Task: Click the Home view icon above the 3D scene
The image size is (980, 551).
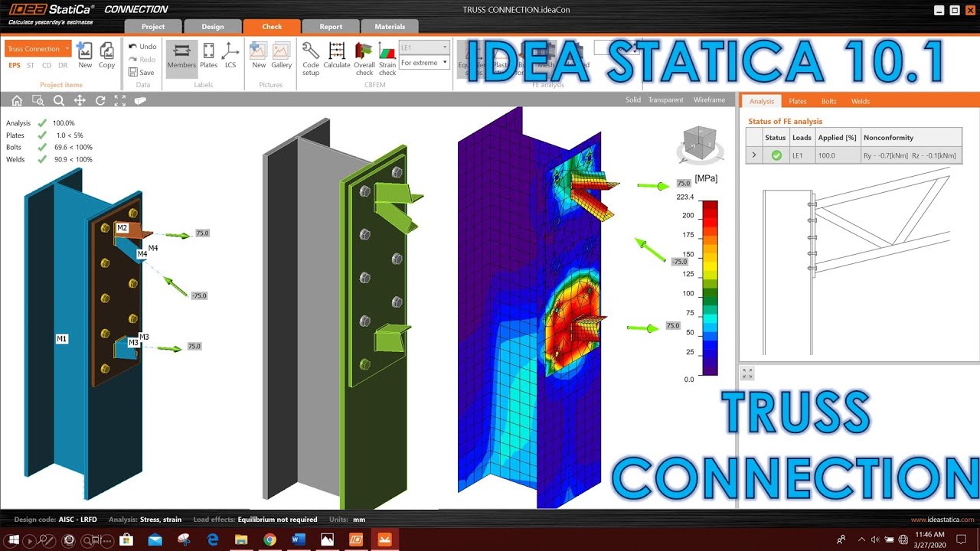Action: click(x=17, y=100)
